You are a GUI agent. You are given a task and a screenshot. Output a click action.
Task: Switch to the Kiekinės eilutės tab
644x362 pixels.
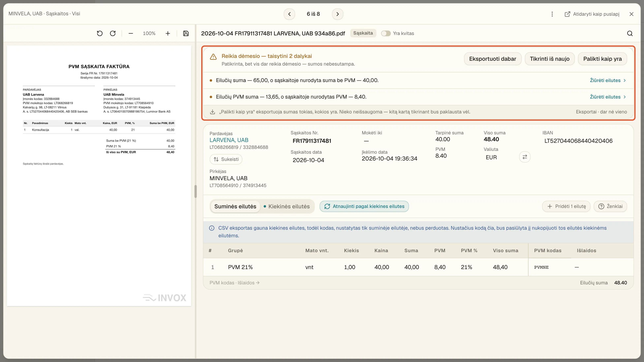click(287, 206)
